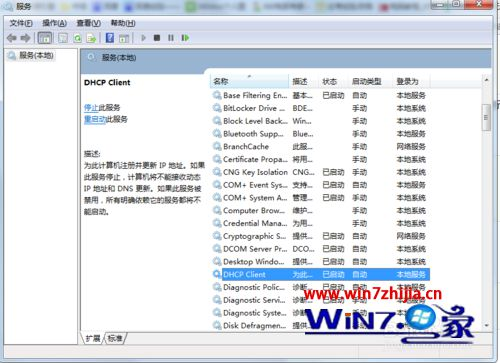Open the 操作(A) menu

click(x=54, y=23)
